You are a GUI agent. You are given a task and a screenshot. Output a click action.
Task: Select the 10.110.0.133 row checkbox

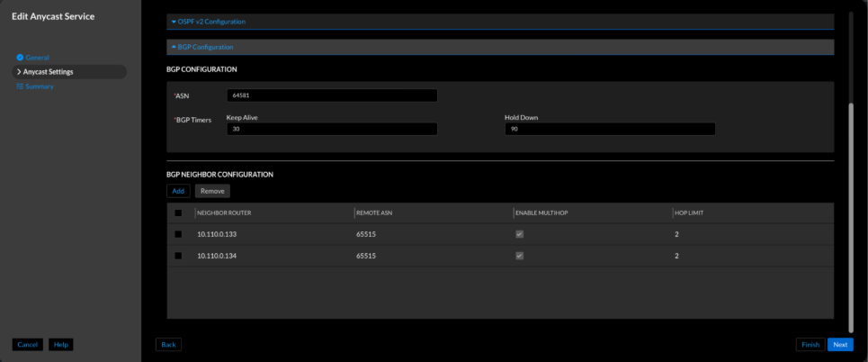coord(178,234)
